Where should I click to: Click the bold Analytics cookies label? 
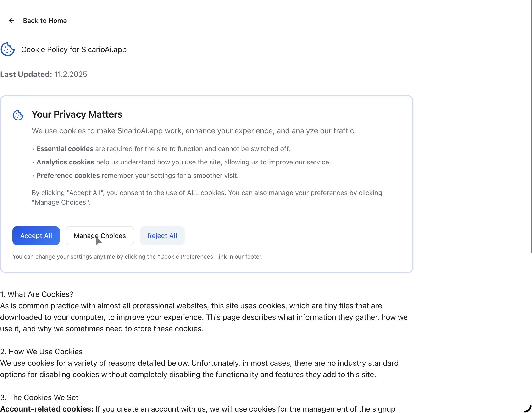[65, 162]
